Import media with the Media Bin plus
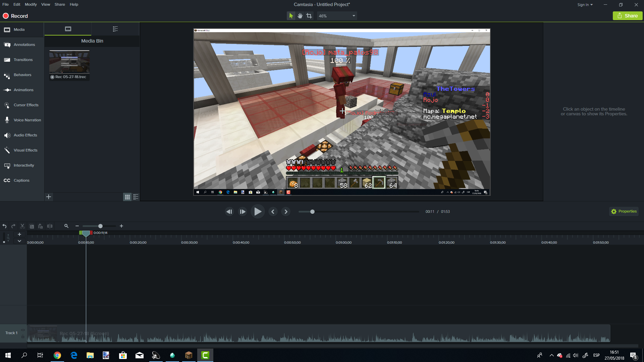This screenshot has height=362, width=644. click(49, 197)
